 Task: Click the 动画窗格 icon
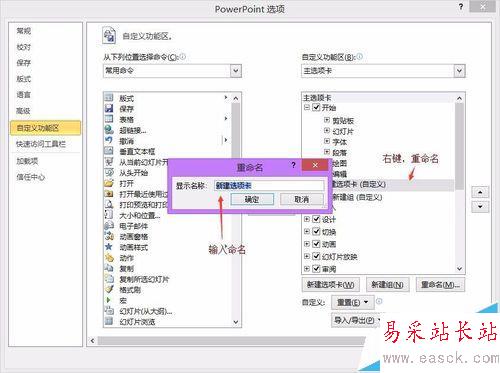(109, 236)
